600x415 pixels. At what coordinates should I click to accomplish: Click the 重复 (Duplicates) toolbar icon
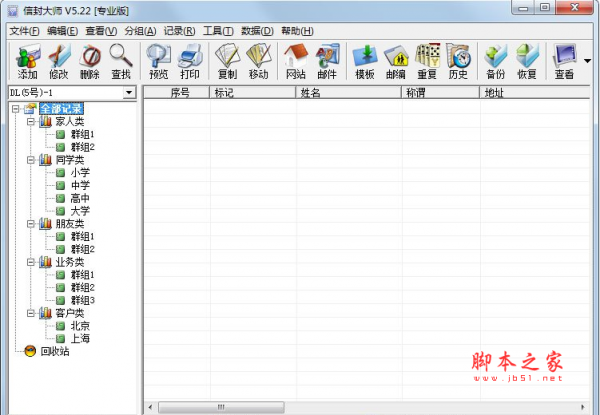coord(427,61)
